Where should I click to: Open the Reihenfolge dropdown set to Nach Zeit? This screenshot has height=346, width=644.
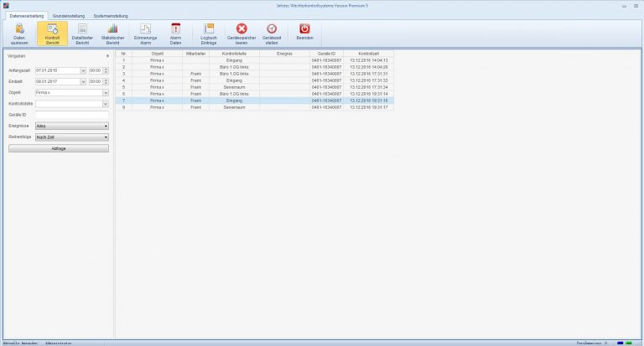coord(106,137)
